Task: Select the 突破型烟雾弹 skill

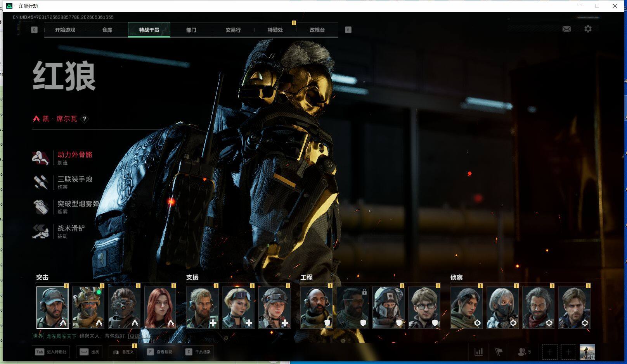Action: pos(66,207)
